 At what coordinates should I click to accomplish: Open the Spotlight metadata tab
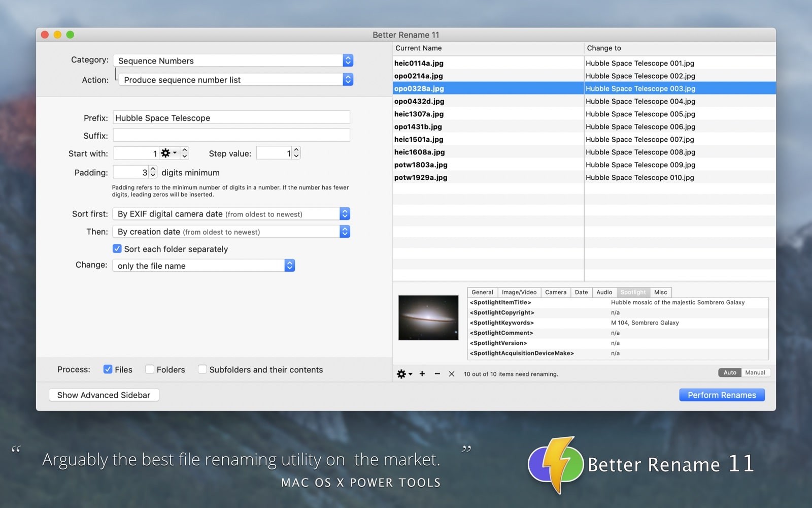coord(633,292)
